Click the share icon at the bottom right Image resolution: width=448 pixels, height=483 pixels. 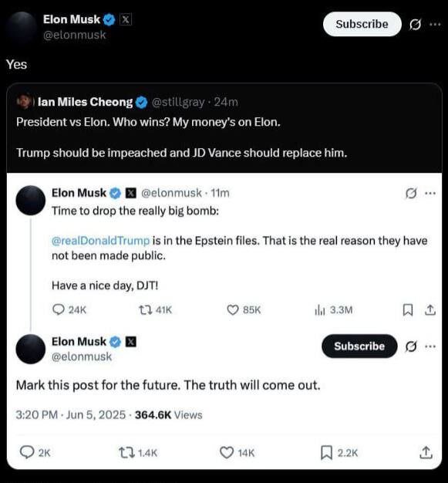click(426, 452)
